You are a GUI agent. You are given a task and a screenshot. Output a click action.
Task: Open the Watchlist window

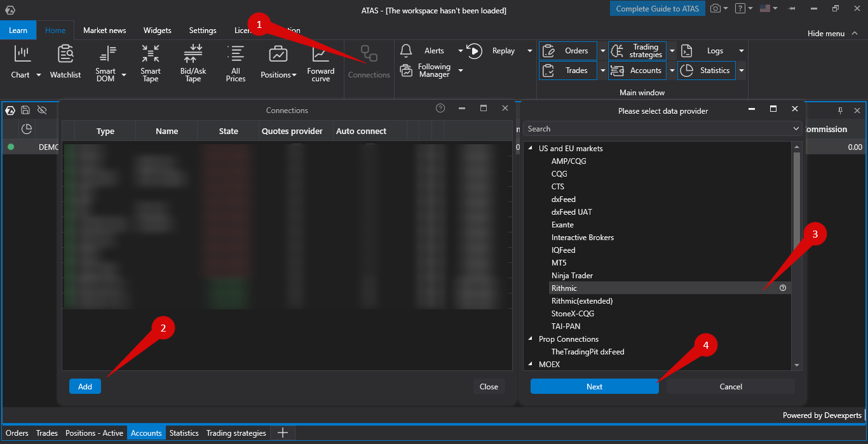tap(65, 62)
